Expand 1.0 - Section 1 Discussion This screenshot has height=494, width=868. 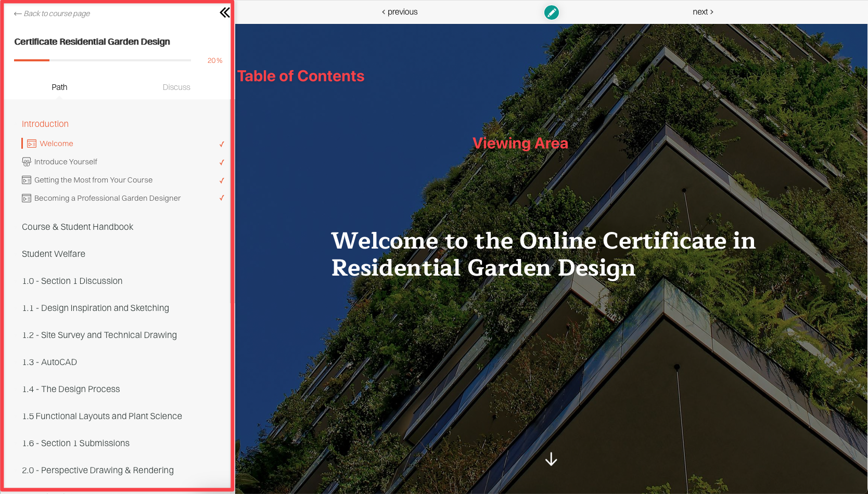pyautogui.click(x=72, y=281)
